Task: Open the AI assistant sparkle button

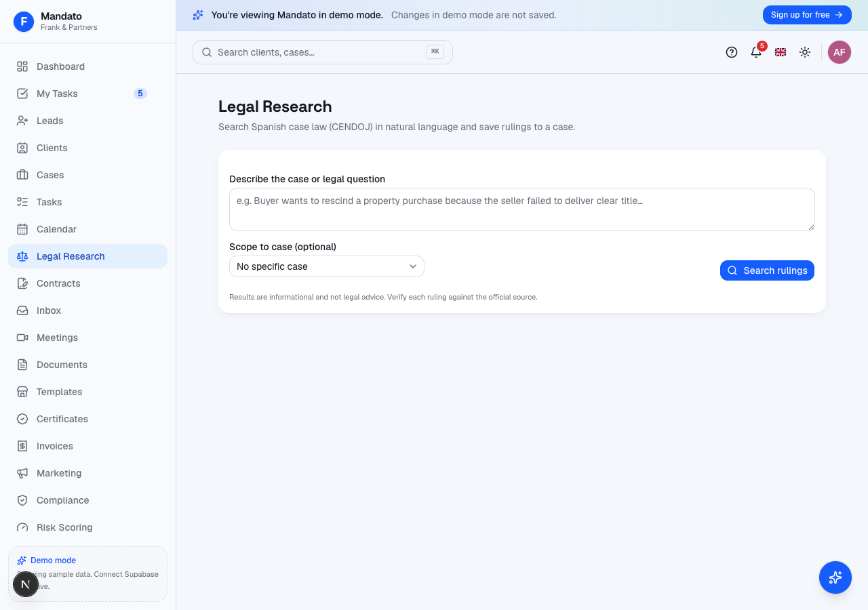Action: [835, 577]
